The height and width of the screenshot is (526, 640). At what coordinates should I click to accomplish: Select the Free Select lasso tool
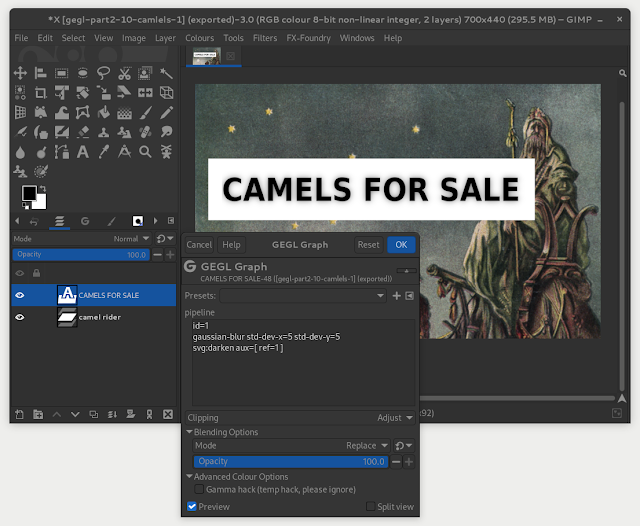(x=103, y=73)
